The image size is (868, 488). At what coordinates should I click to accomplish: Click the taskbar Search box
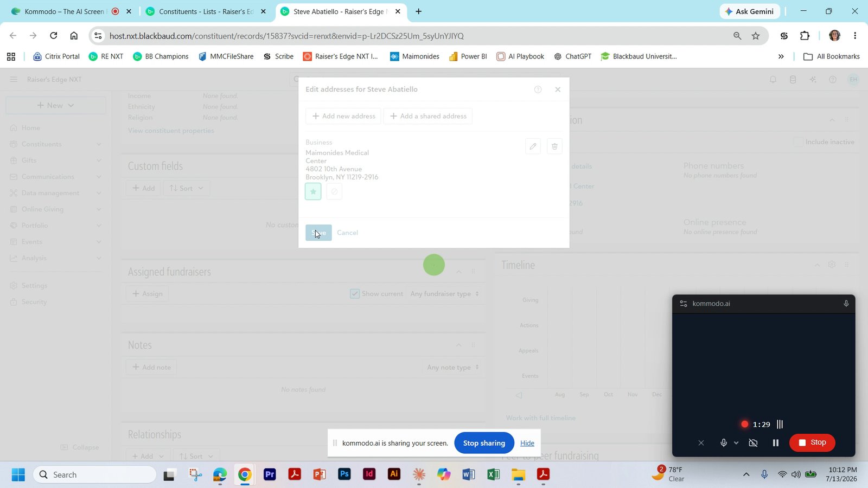(95, 475)
